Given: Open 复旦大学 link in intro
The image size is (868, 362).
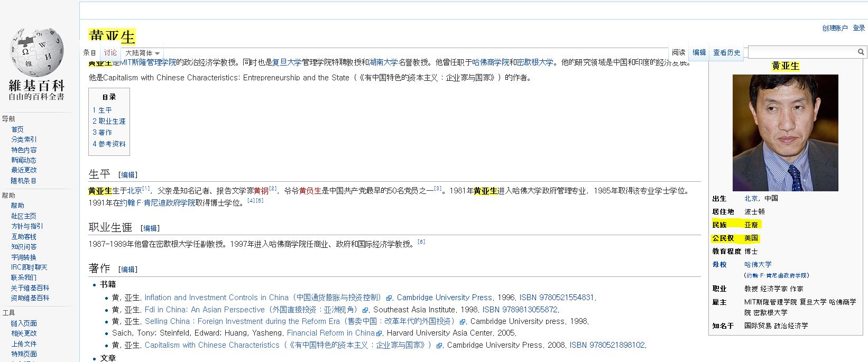Looking at the screenshot, I should click(287, 62).
